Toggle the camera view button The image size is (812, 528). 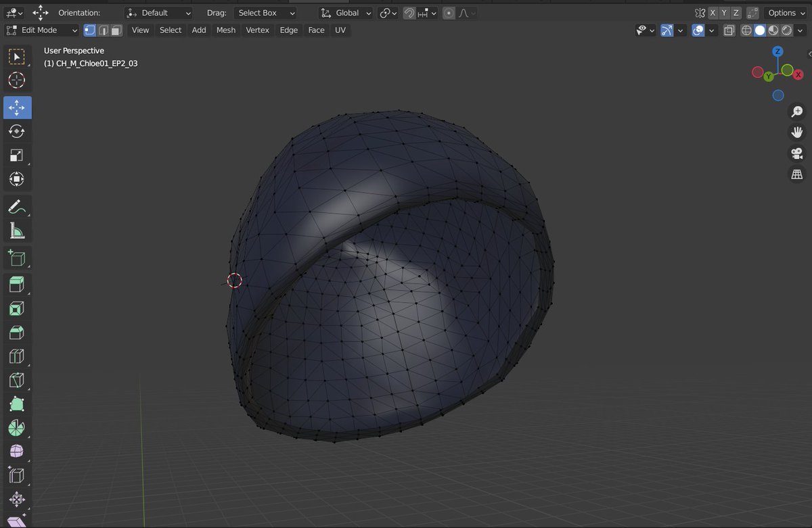pyautogui.click(x=797, y=153)
